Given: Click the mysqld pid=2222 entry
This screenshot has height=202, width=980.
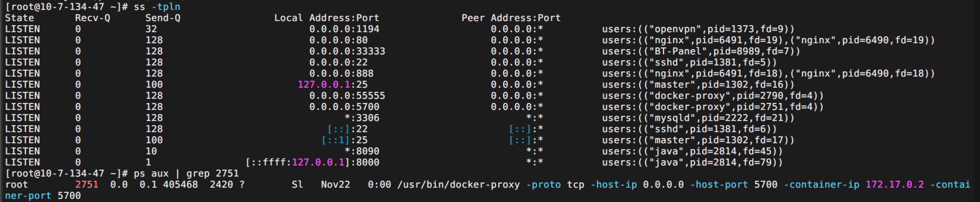Looking at the screenshot, I should (x=698, y=118).
